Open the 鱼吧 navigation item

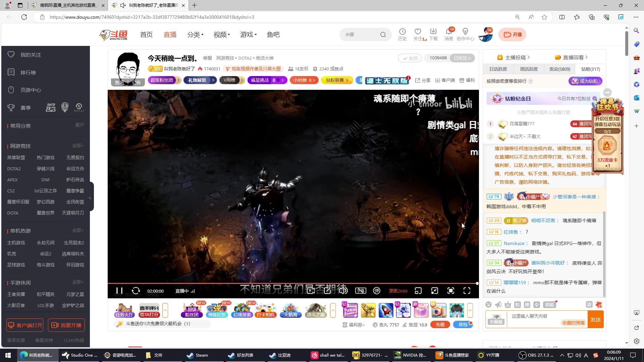[x=273, y=35]
